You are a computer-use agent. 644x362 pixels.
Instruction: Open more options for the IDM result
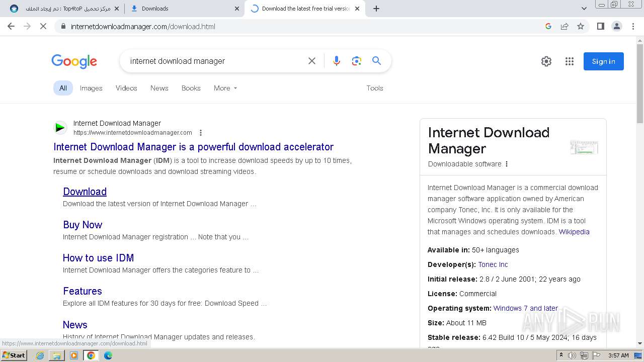[x=201, y=133]
